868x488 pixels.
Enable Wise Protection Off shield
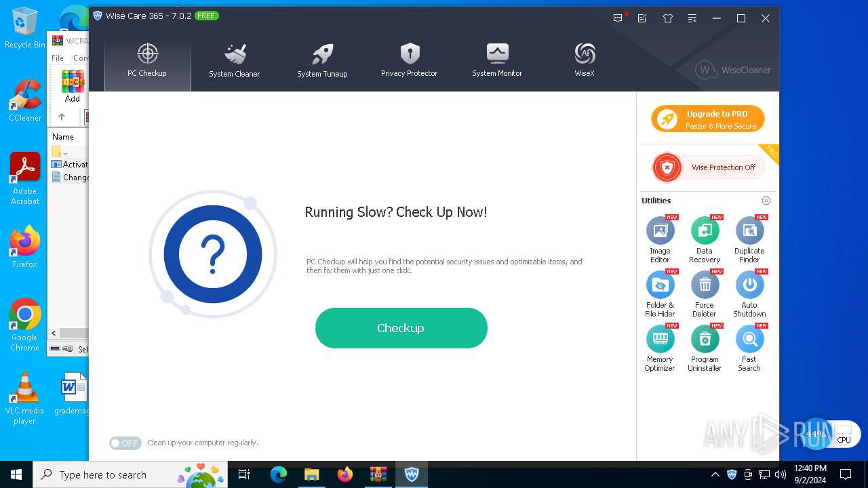[x=708, y=167]
